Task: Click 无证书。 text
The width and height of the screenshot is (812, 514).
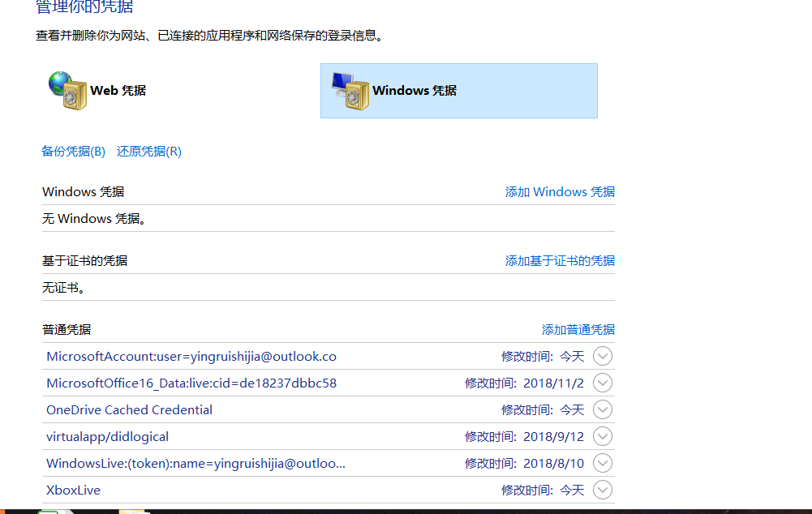Action: click(64, 288)
